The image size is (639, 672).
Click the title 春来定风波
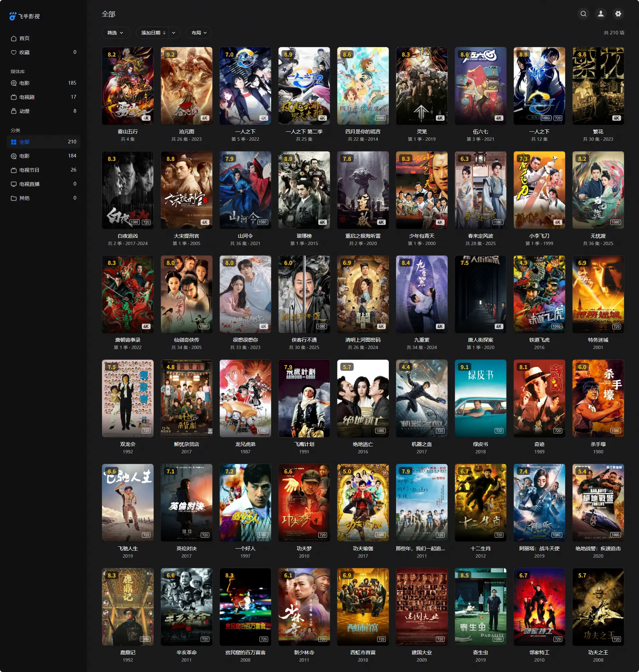click(x=481, y=236)
